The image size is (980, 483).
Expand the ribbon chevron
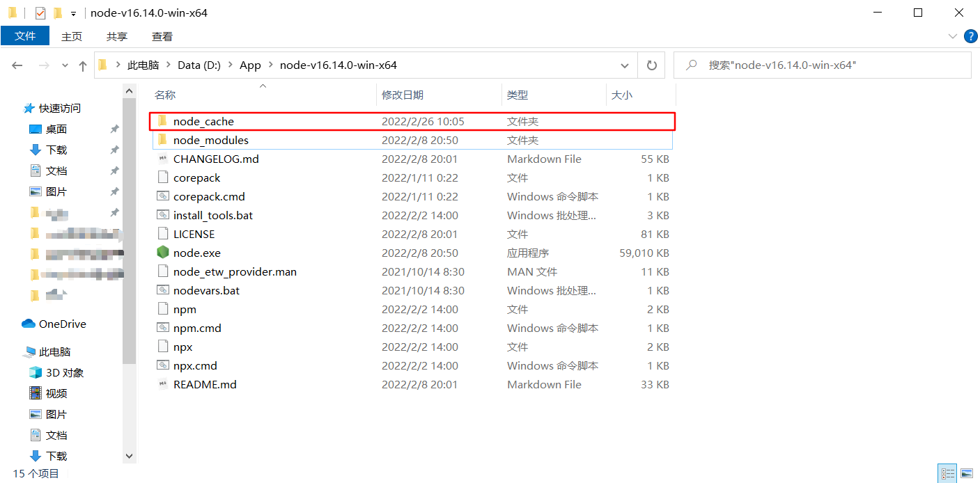coord(953,36)
